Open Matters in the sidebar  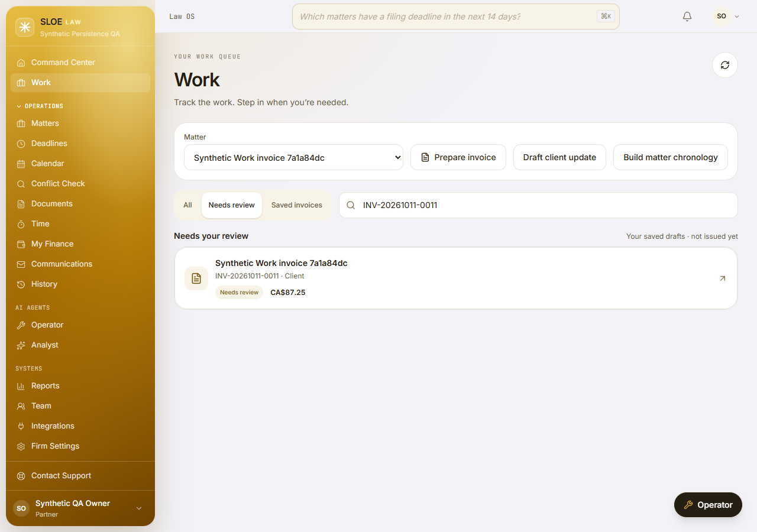coord(80,123)
